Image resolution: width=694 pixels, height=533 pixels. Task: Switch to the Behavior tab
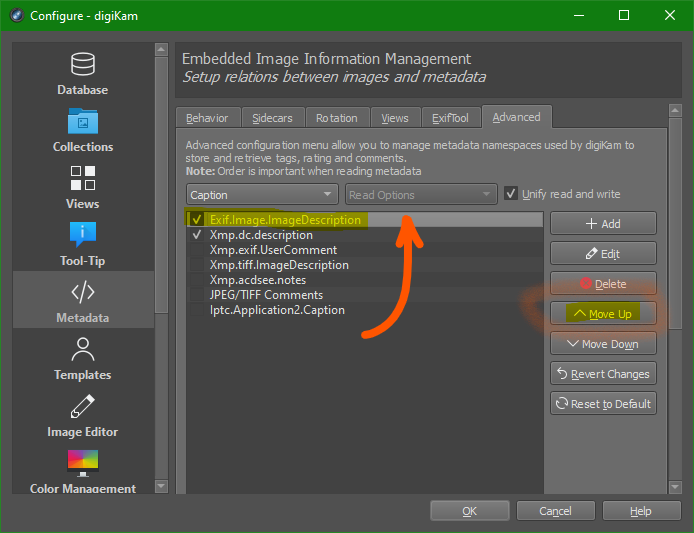tap(208, 118)
